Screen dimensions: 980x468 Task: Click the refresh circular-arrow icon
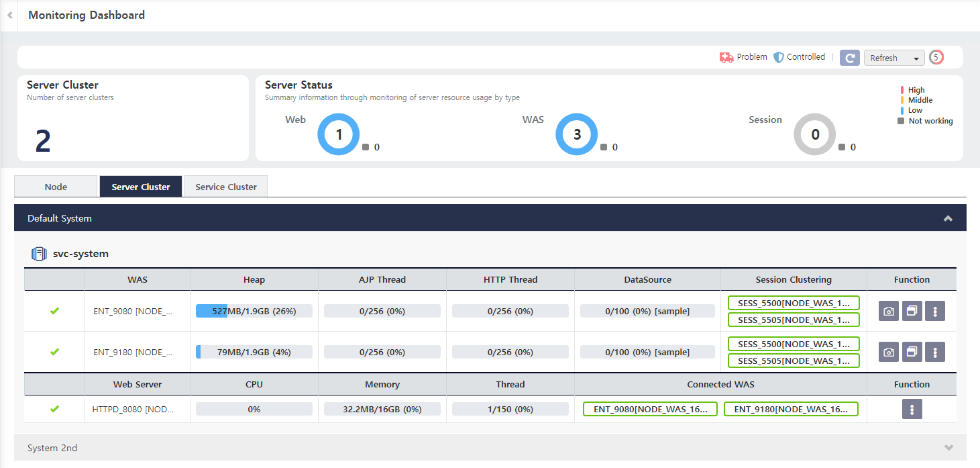pos(849,58)
